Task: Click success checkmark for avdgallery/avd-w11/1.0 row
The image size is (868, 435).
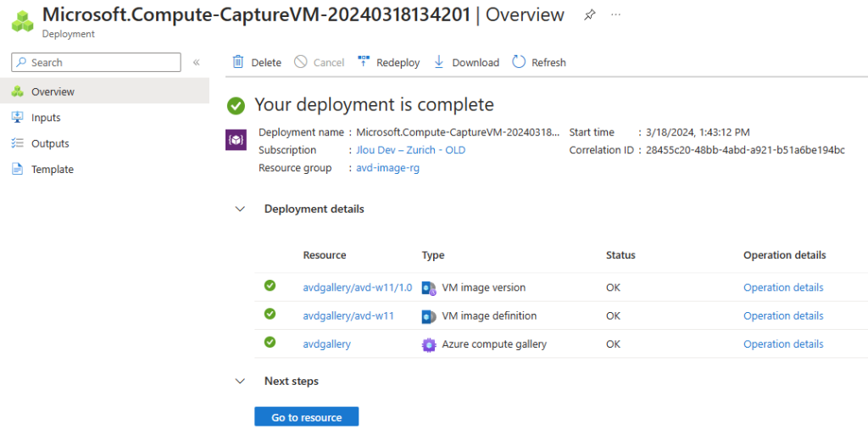Action: [270, 286]
